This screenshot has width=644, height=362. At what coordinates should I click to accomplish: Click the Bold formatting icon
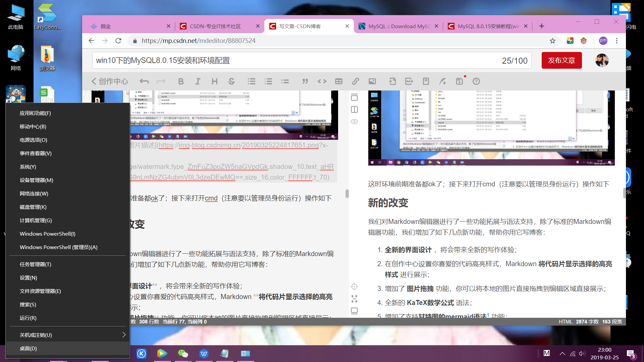(x=181, y=81)
